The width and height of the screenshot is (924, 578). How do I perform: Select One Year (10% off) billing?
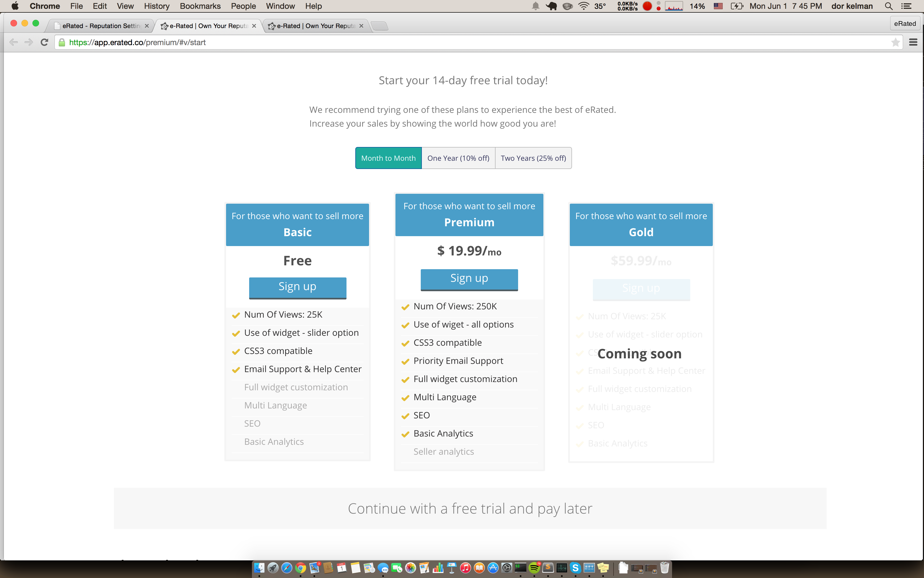coord(458,158)
